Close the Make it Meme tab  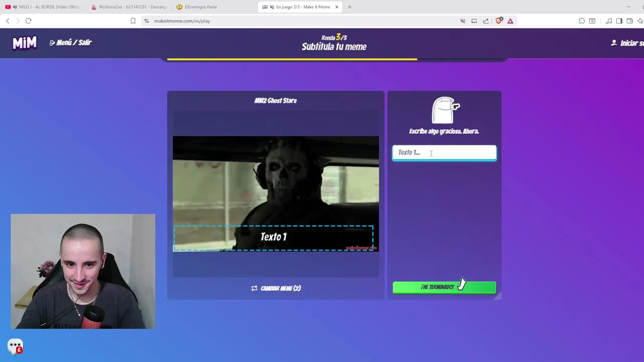[337, 7]
